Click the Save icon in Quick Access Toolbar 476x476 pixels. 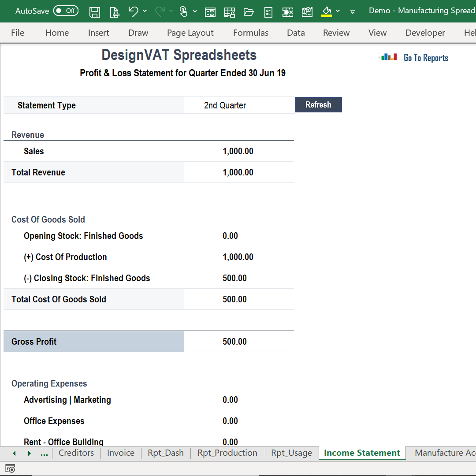(x=94, y=12)
